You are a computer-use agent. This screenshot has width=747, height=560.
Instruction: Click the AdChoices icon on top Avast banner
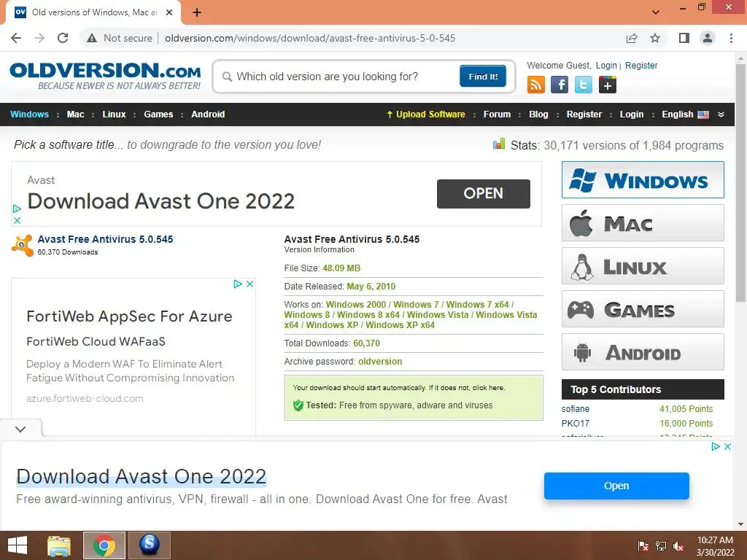click(x=18, y=209)
